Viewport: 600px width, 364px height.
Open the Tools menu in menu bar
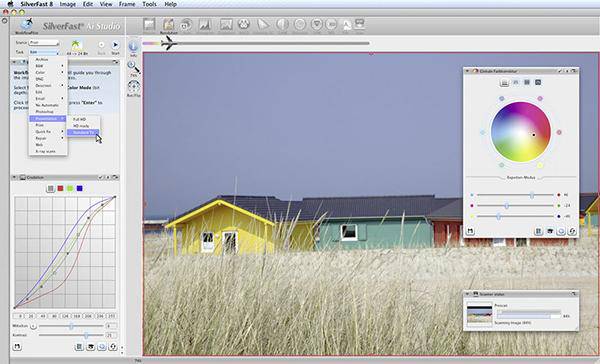(149, 4)
